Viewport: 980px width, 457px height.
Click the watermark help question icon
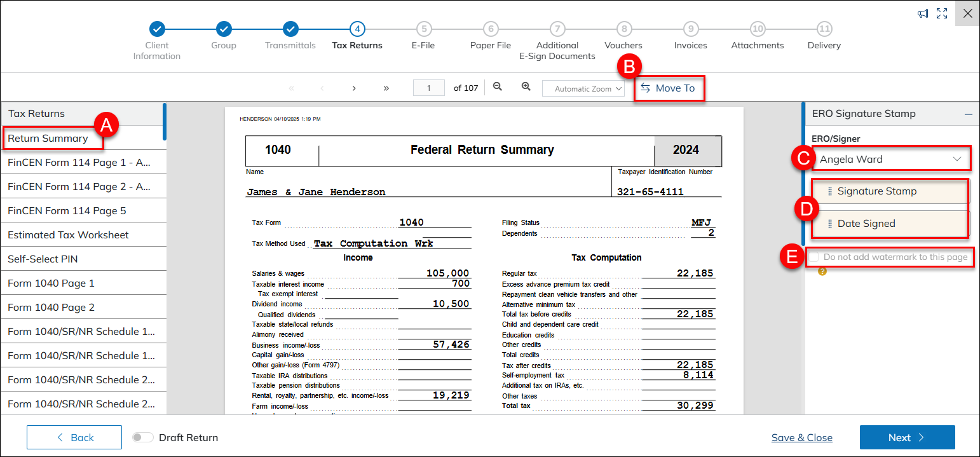tap(822, 271)
